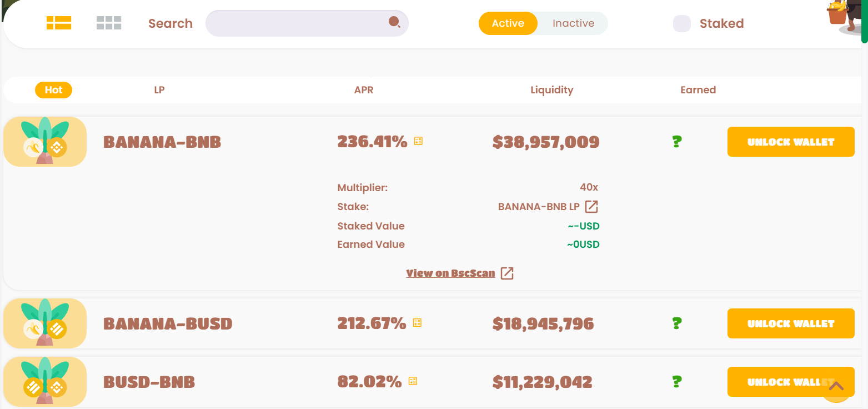The width and height of the screenshot is (868, 409).
Task: Unlock wallet for BANANA-BUSD farm
Action: [x=791, y=323]
